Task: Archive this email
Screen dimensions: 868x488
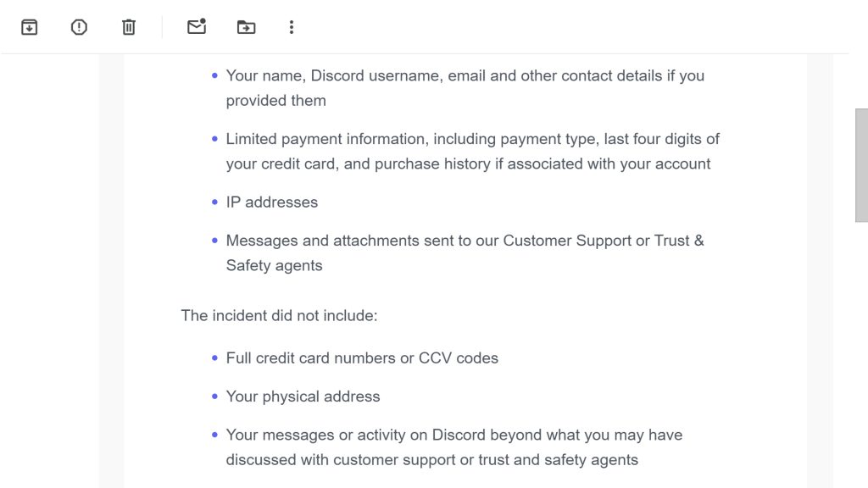Action: point(30,27)
